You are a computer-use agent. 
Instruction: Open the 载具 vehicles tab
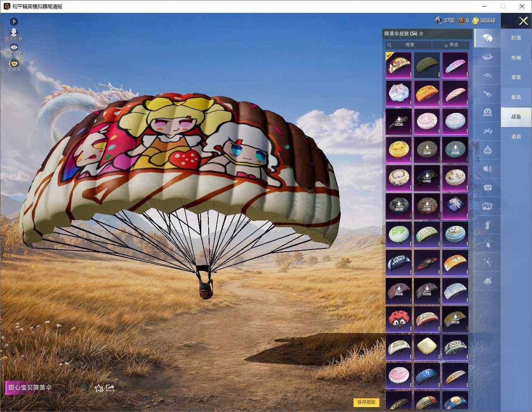click(x=516, y=97)
